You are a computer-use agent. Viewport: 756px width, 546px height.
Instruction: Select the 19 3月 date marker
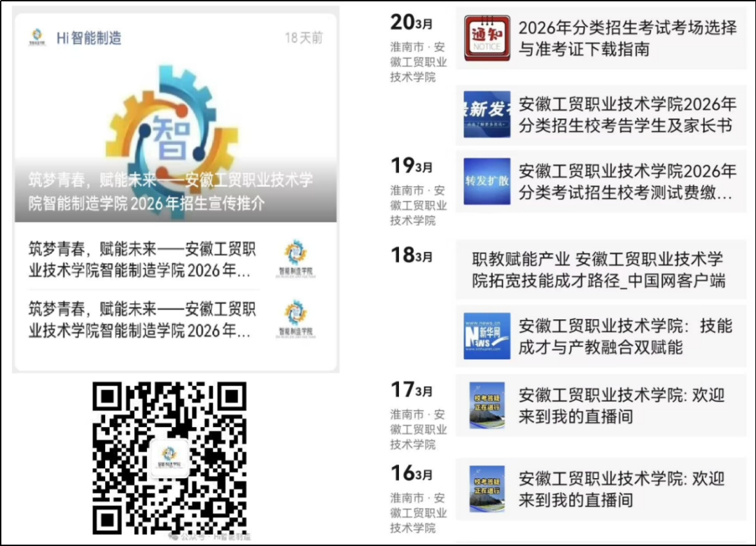click(412, 166)
